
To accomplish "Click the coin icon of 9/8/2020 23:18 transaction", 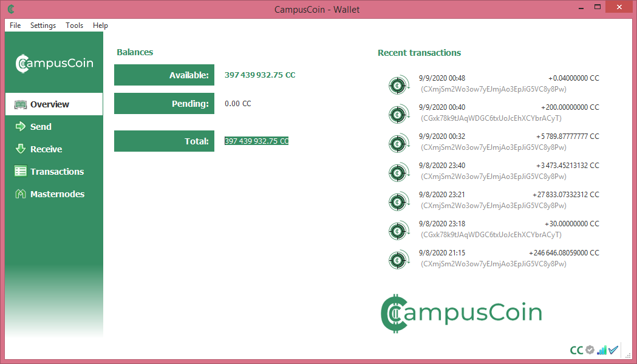I will 398,231.
